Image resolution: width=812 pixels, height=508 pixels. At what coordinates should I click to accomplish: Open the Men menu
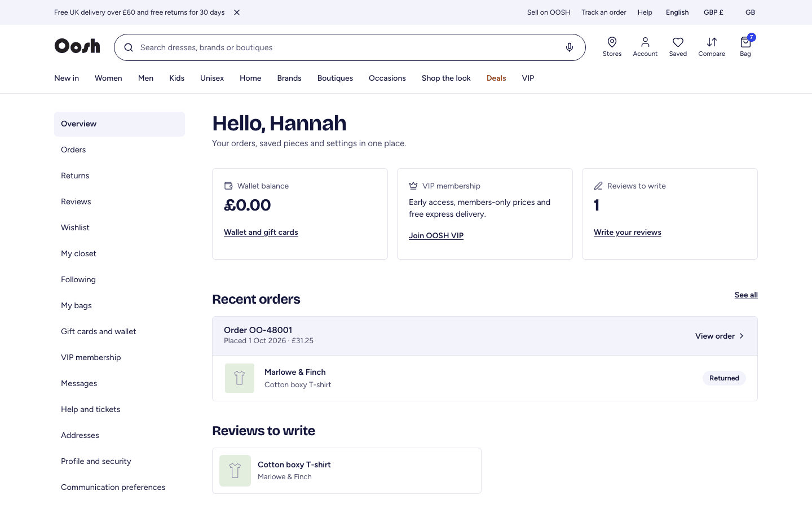[x=145, y=78]
